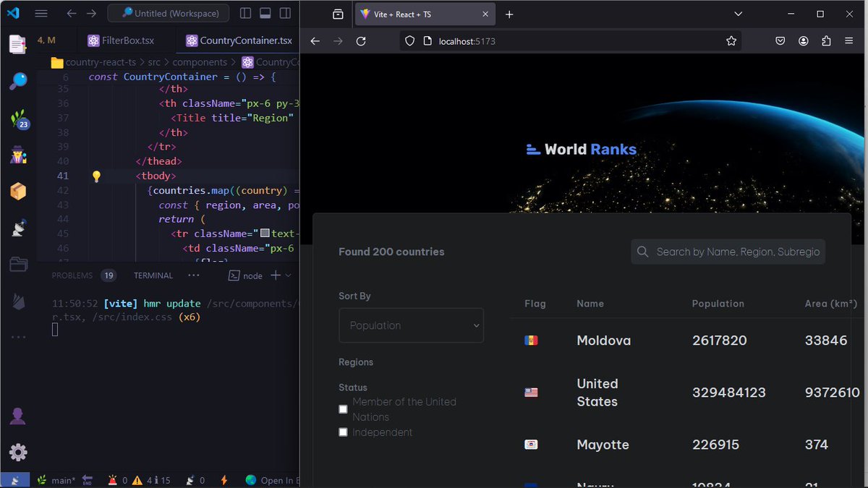Click the World Ranks logo
Viewport: 868px width, 488px height.
pos(582,149)
